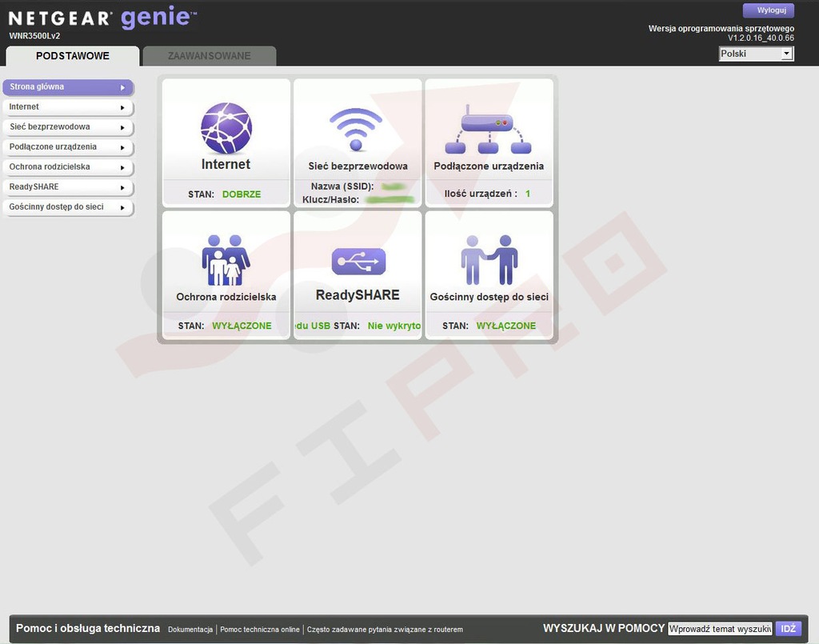
Task: Select Podłączone urządzenia in the sidebar
Action: pyautogui.click(x=68, y=147)
